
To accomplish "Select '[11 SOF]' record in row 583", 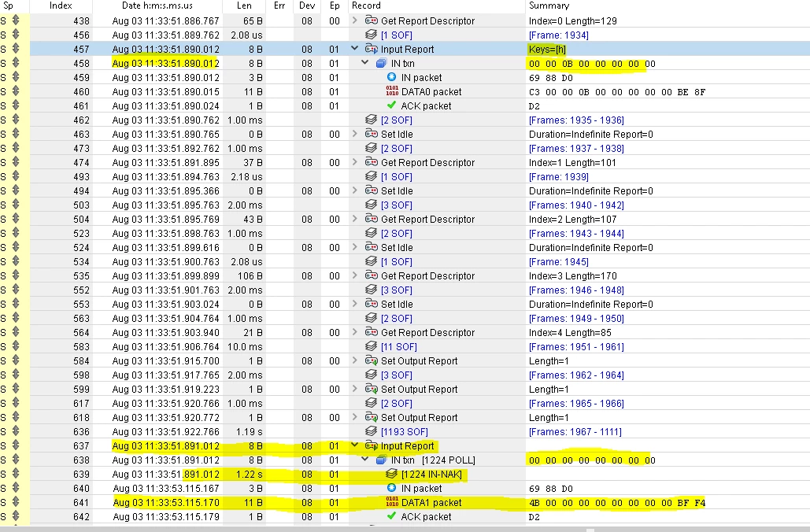I will (x=399, y=346).
